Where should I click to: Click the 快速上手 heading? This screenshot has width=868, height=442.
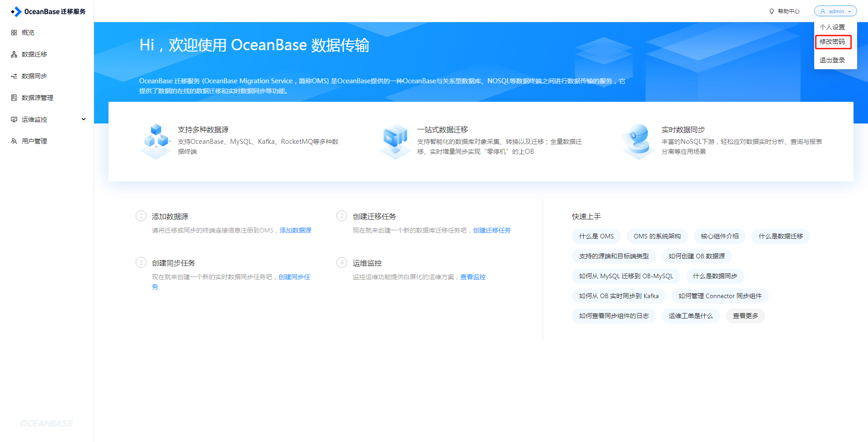coord(586,217)
